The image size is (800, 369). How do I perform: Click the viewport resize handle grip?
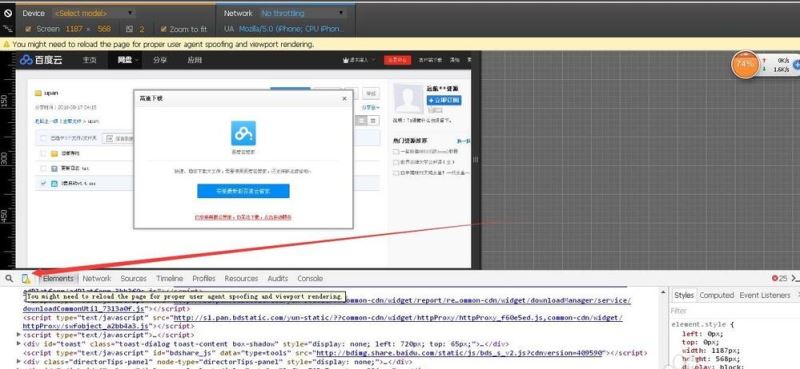[476, 159]
